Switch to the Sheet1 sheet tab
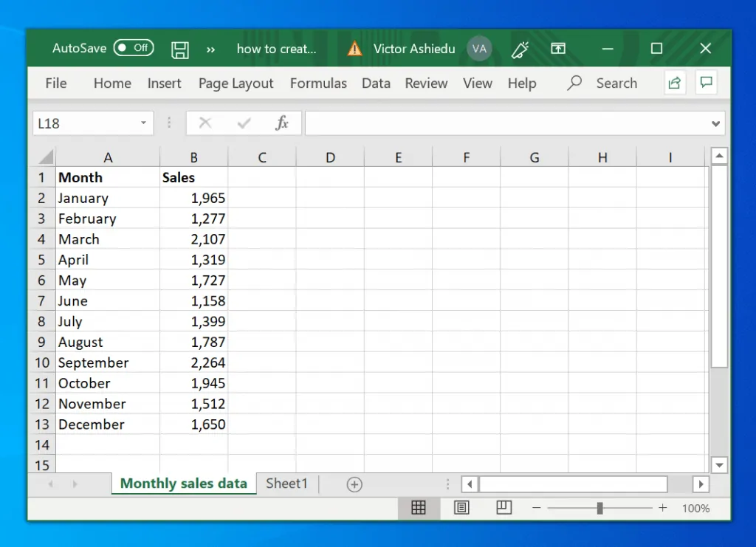The height and width of the screenshot is (547, 756). click(x=286, y=484)
